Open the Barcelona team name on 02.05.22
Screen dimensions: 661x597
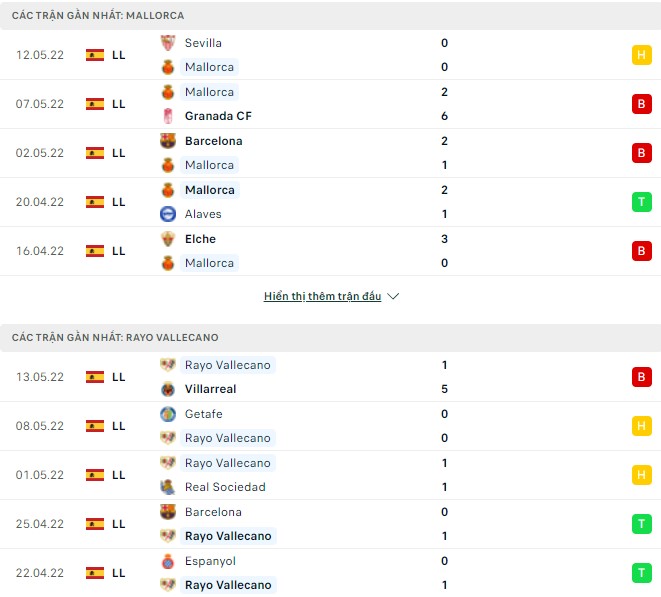click(x=213, y=141)
